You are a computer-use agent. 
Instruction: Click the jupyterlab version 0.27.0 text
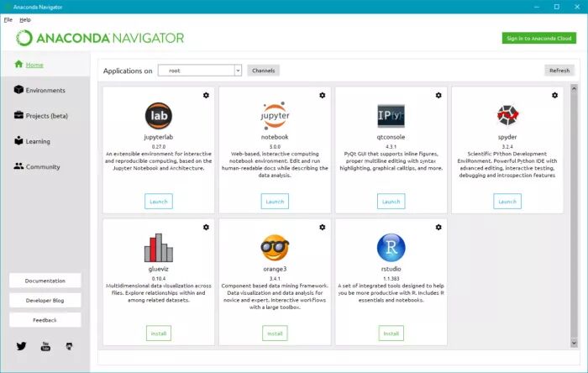(x=159, y=146)
